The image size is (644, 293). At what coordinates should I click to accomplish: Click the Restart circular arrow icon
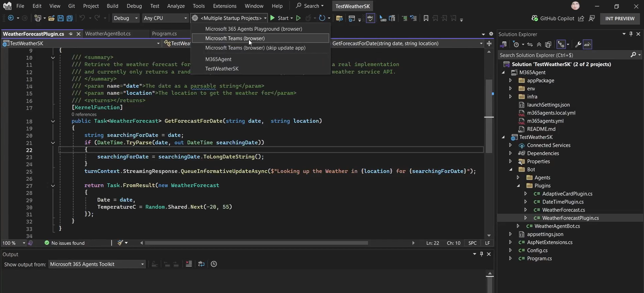click(322, 18)
